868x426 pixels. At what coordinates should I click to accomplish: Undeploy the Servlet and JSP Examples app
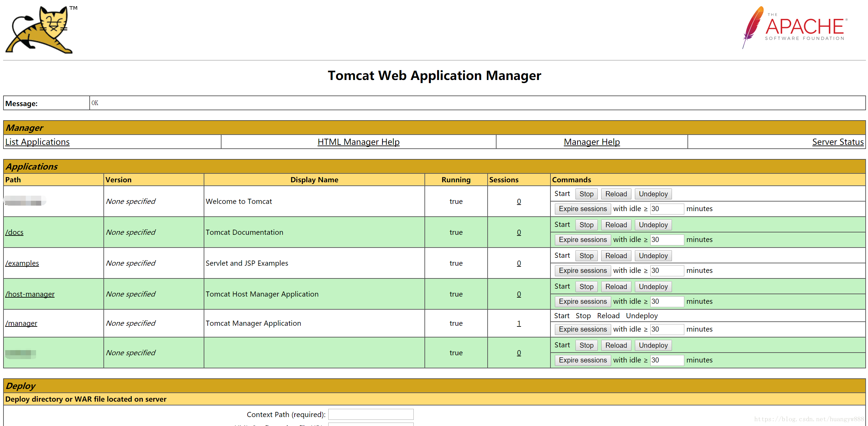pyautogui.click(x=653, y=256)
